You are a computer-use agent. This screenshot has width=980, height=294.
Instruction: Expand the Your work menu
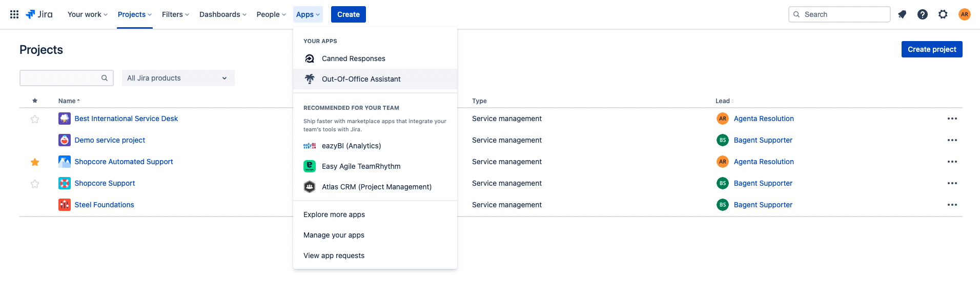(x=88, y=14)
